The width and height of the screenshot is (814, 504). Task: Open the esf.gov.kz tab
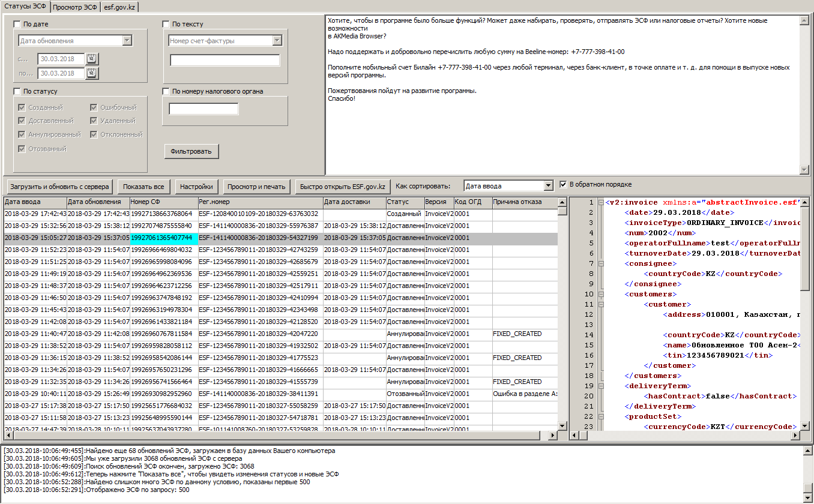click(x=119, y=7)
